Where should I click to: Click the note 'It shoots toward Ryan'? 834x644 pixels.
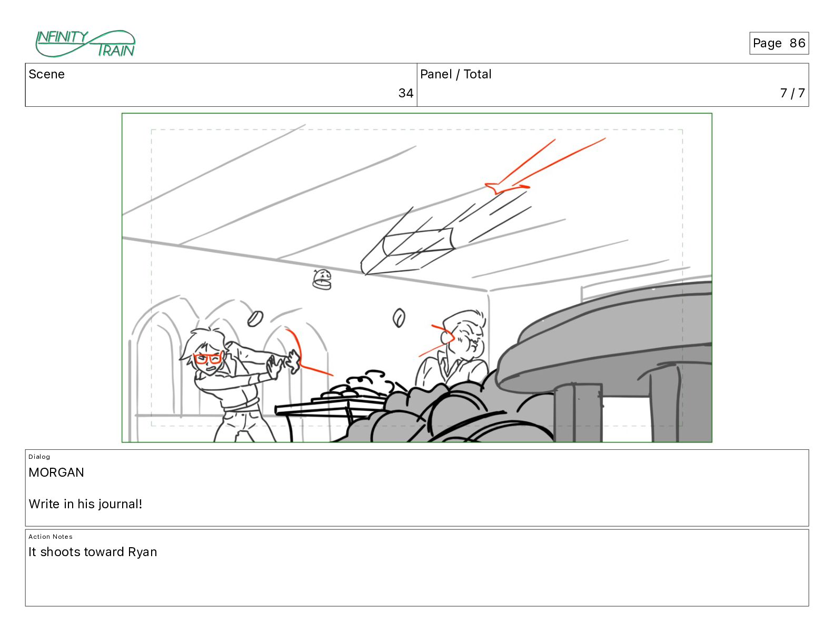coord(93,552)
